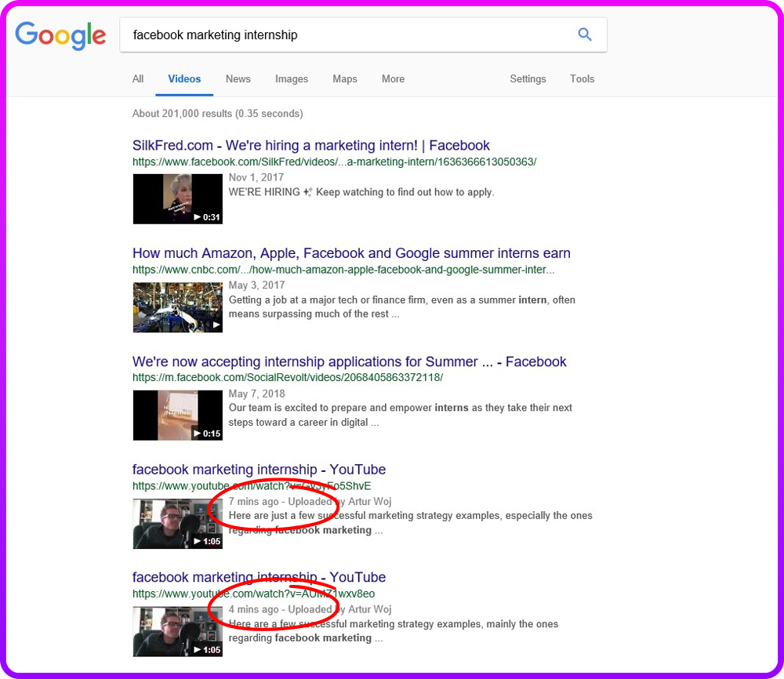Click the blue search magnifier icon
The width and height of the screenshot is (784, 679).
pyautogui.click(x=585, y=34)
